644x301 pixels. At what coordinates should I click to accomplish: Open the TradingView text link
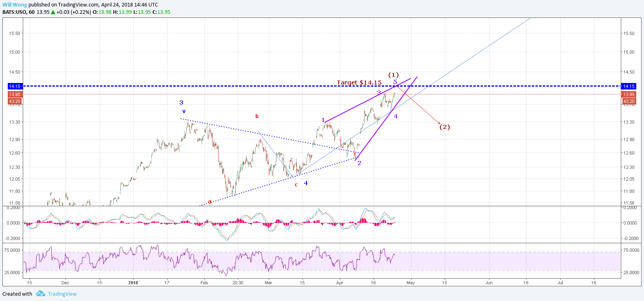click(x=62, y=294)
